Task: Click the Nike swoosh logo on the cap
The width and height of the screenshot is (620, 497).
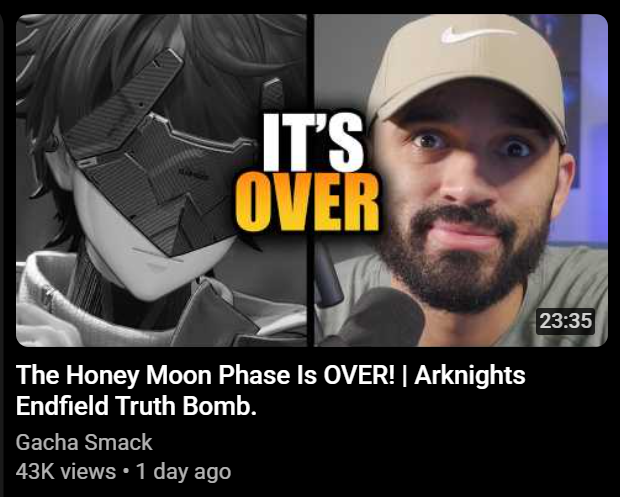Action: [478, 34]
